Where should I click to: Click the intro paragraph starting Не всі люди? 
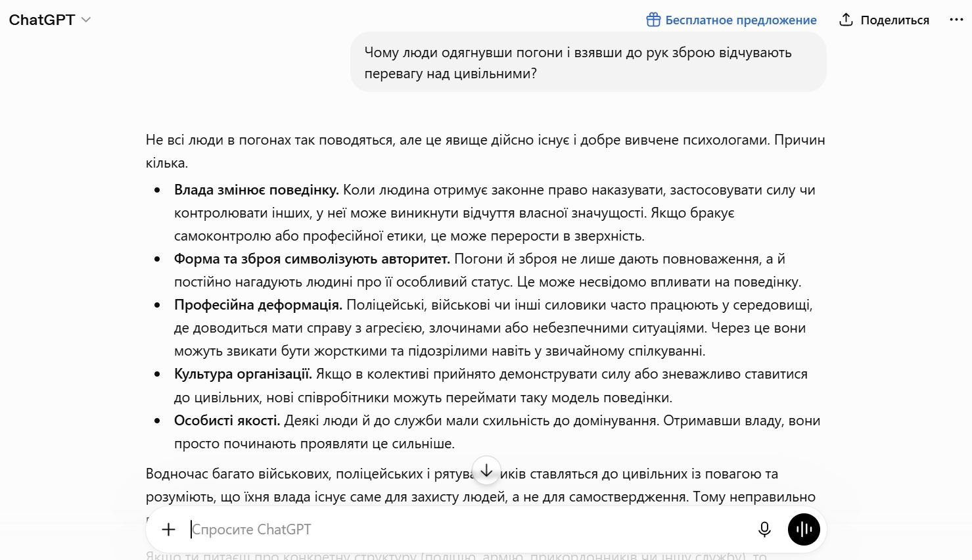click(x=486, y=151)
